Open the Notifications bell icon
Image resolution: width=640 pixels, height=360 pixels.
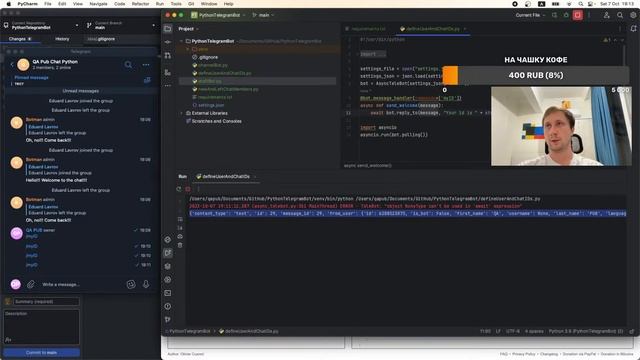pyautogui.click(x=633, y=29)
